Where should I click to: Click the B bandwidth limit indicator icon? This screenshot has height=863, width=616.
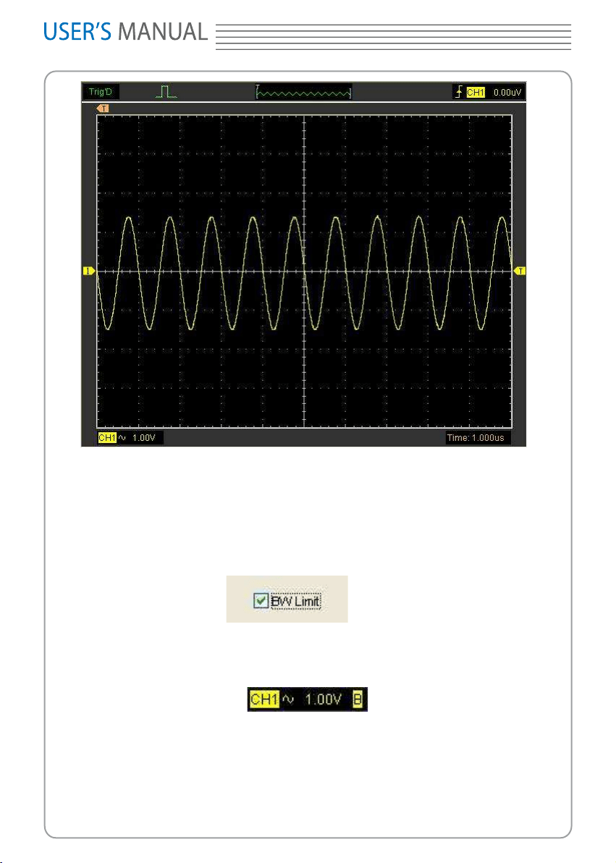tap(358, 699)
